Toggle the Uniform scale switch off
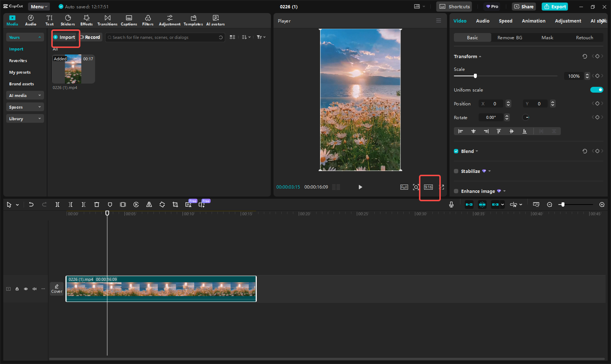Image resolution: width=611 pixels, height=364 pixels. [597, 90]
